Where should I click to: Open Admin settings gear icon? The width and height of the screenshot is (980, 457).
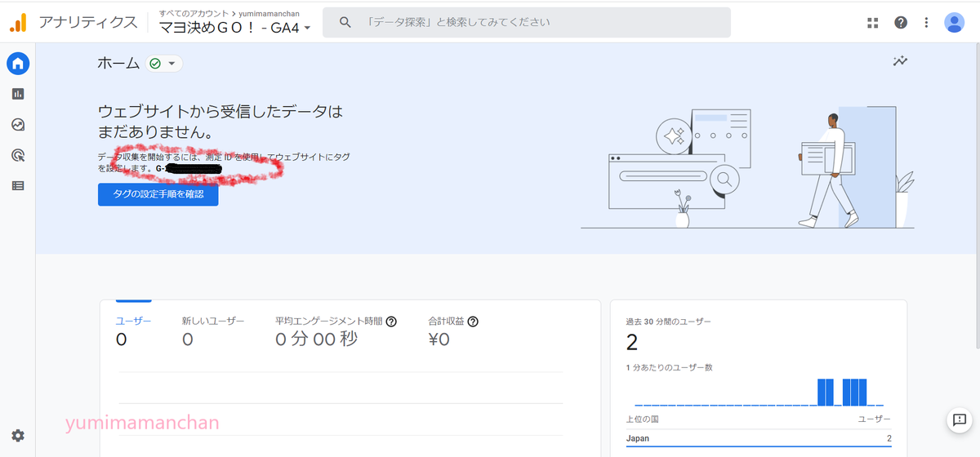(18, 436)
